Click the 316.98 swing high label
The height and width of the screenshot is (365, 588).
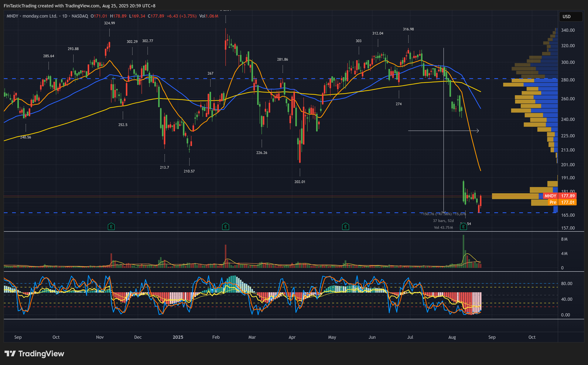(x=408, y=29)
